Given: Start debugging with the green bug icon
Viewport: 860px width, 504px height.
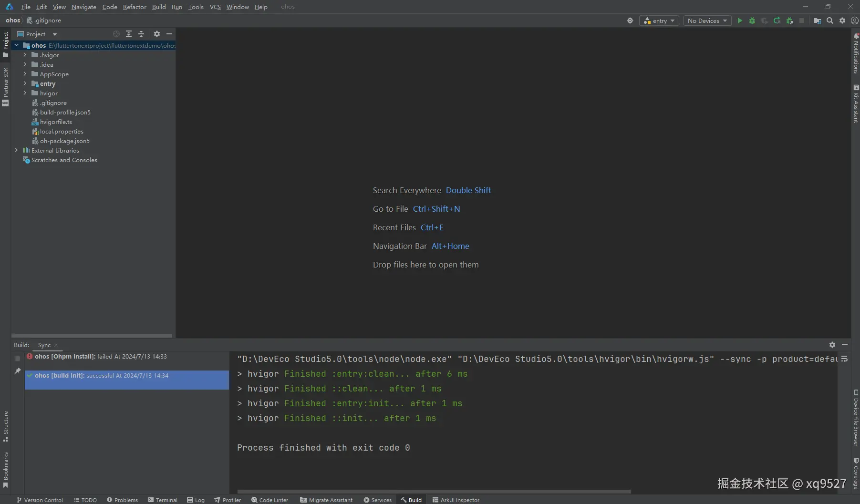Looking at the screenshot, I should tap(752, 21).
